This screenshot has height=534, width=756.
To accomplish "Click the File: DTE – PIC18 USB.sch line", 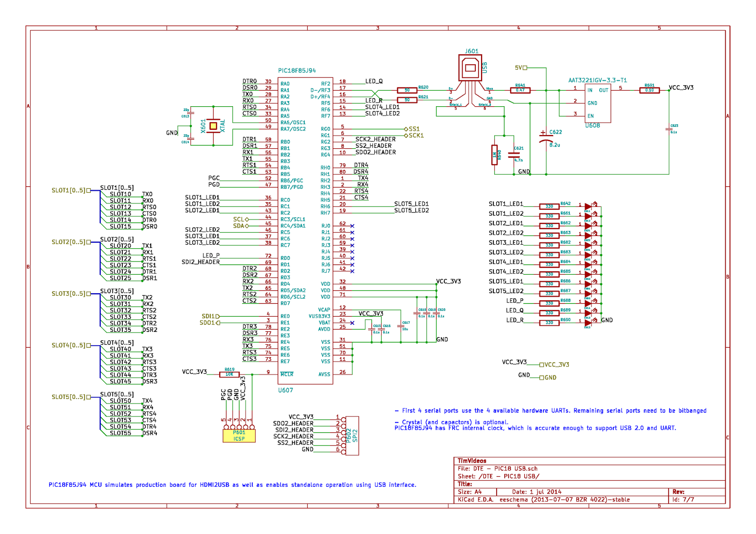I will point(498,469).
